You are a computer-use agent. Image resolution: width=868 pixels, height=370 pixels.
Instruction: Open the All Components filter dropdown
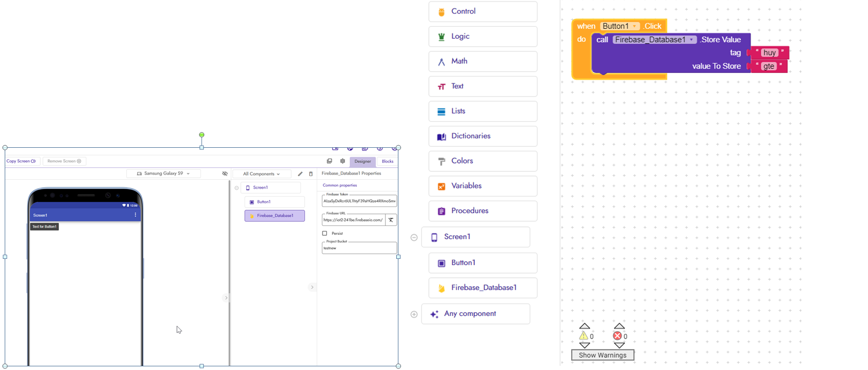tap(261, 174)
